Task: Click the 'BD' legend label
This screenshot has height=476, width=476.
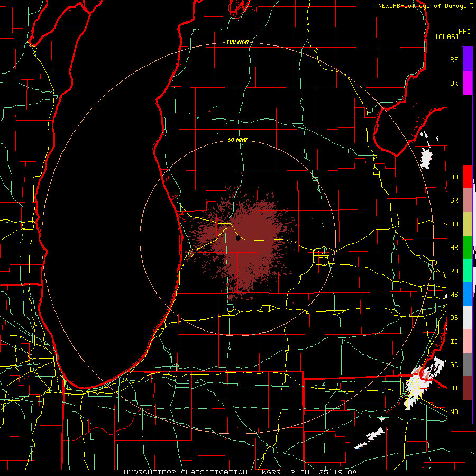Action: coord(454,224)
